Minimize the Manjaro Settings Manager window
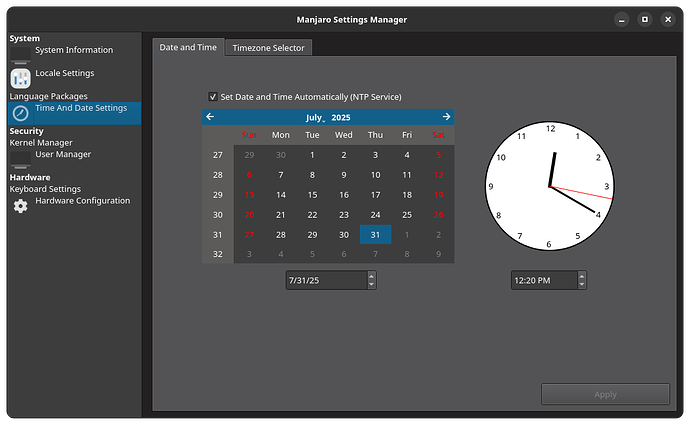 (622, 19)
